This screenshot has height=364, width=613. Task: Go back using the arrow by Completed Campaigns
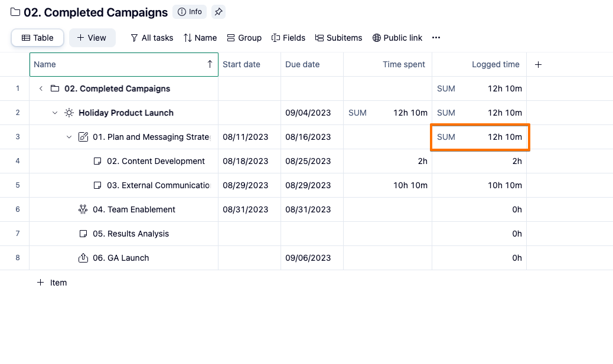tap(41, 88)
